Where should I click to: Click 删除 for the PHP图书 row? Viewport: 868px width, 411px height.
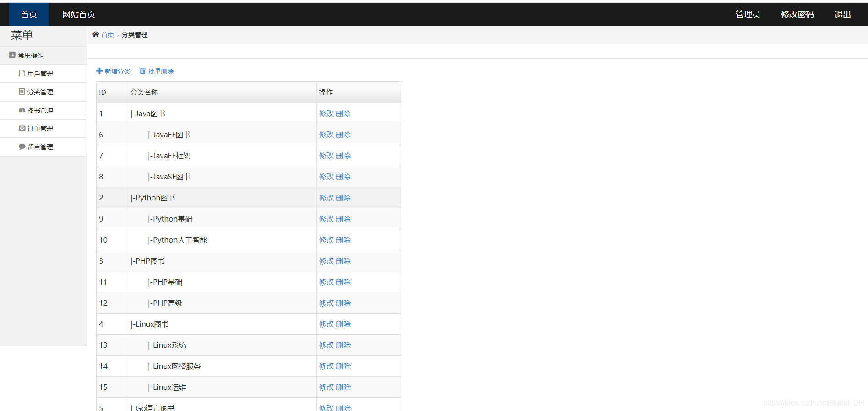(x=343, y=261)
